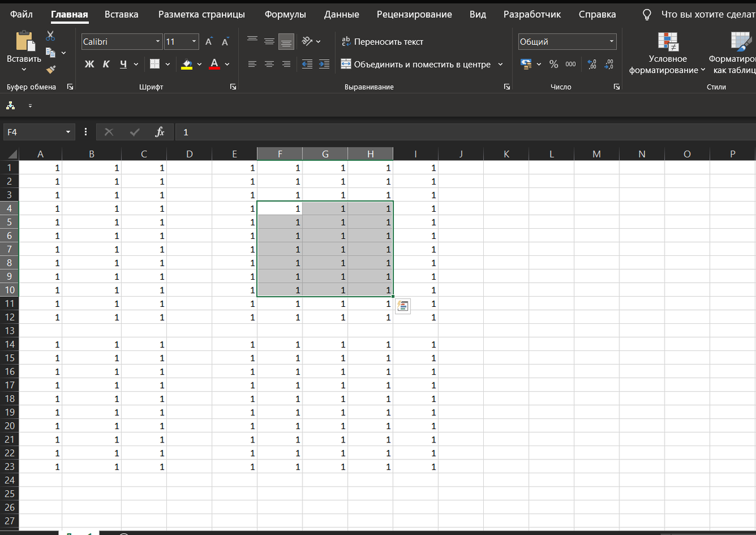
Task: Open the Справка tab
Action: point(597,14)
